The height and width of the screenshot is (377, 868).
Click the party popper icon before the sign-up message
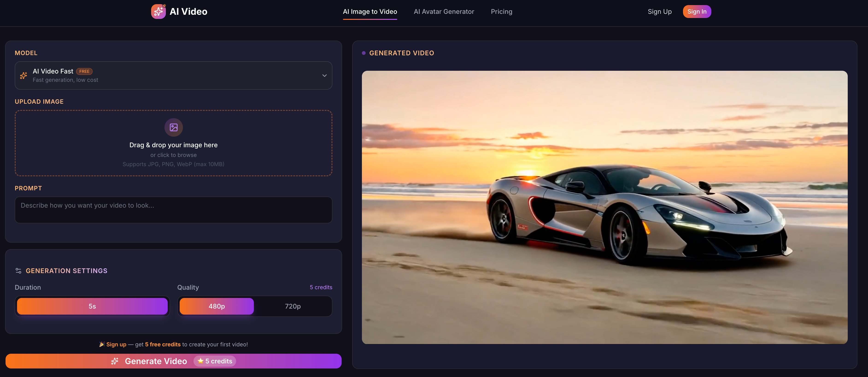[x=102, y=344]
